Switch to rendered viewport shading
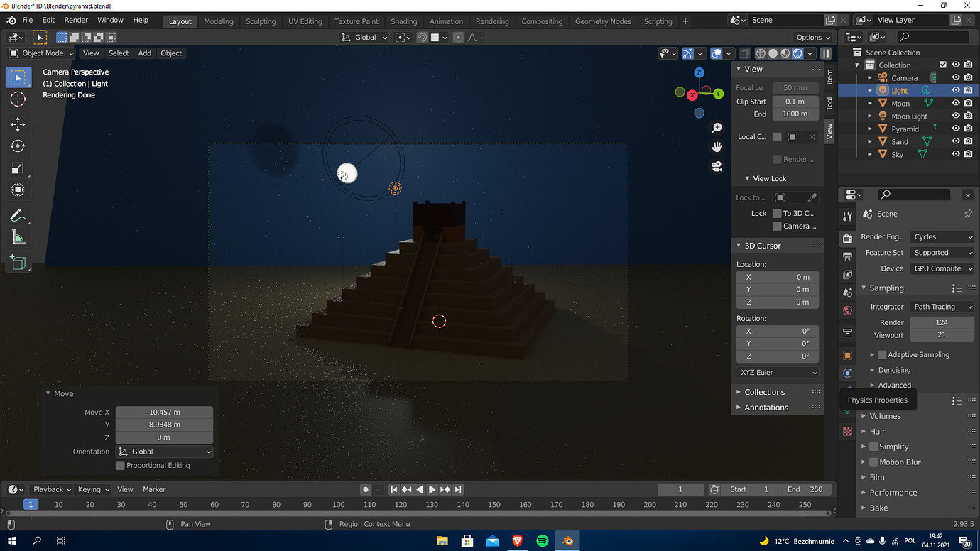The image size is (980, 551). click(798, 53)
